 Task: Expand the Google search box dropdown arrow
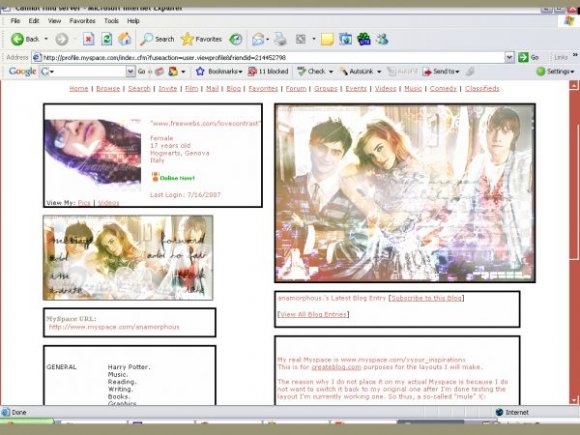131,71
